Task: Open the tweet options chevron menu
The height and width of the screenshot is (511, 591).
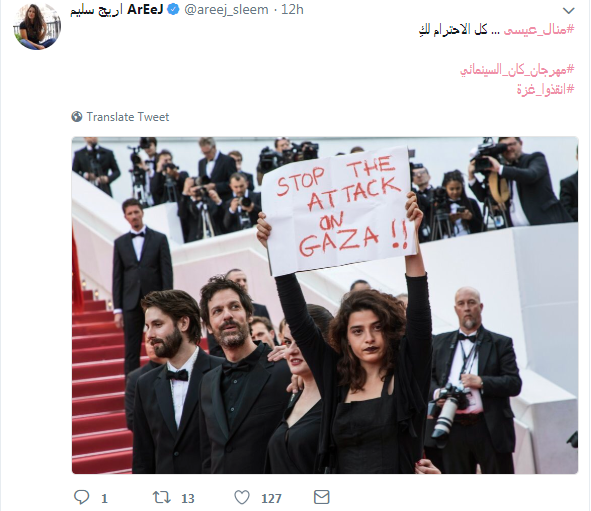Action: tap(568, 11)
